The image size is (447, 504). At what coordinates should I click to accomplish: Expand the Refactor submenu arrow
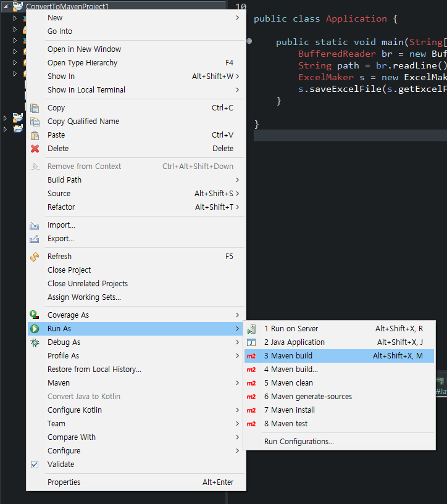tap(237, 207)
